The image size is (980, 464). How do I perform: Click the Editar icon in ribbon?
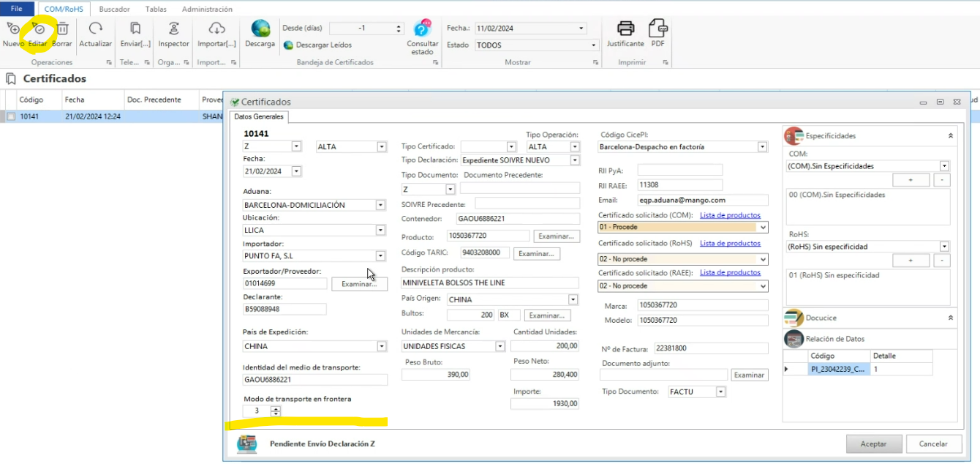tap(38, 29)
